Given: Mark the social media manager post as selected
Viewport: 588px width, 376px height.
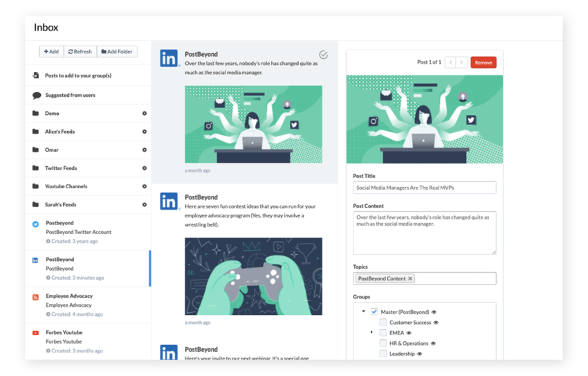Looking at the screenshot, I should 323,55.
